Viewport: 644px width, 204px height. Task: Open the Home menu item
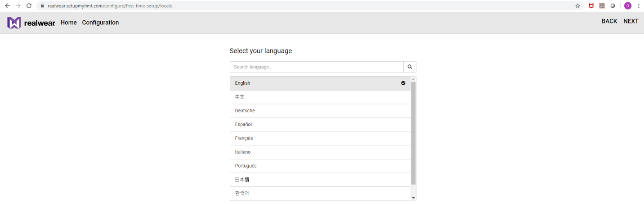(68, 23)
